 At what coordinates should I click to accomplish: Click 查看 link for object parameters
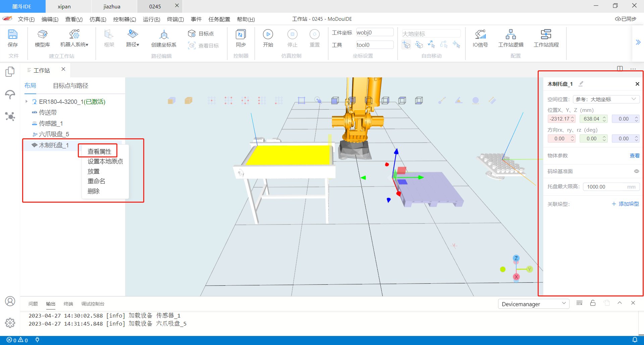(634, 156)
